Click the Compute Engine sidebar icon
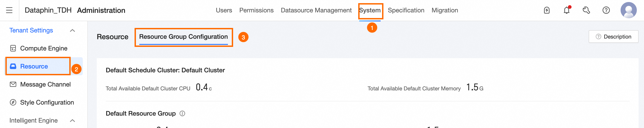The image size is (644, 128). pyautogui.click(x=13, y=48)
